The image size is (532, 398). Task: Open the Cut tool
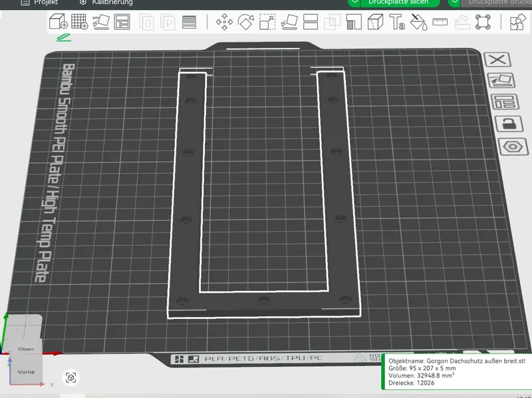click(311, 22)
